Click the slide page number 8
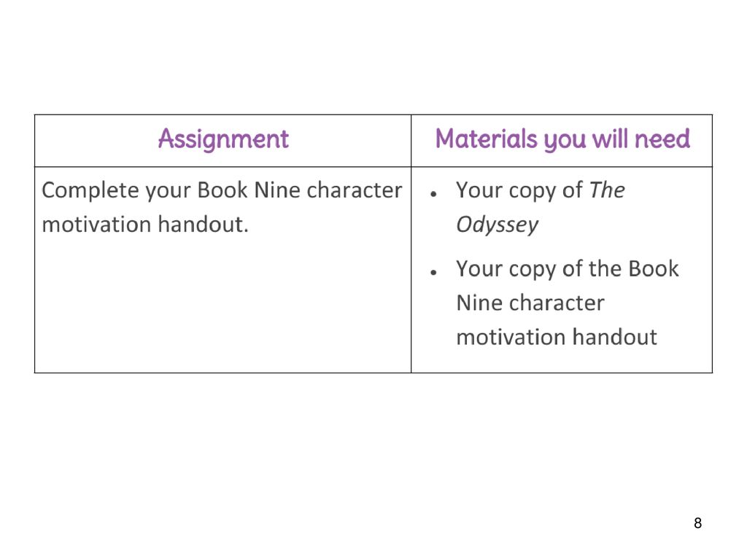This screenshot has width=747, height=560. point(698,523)
